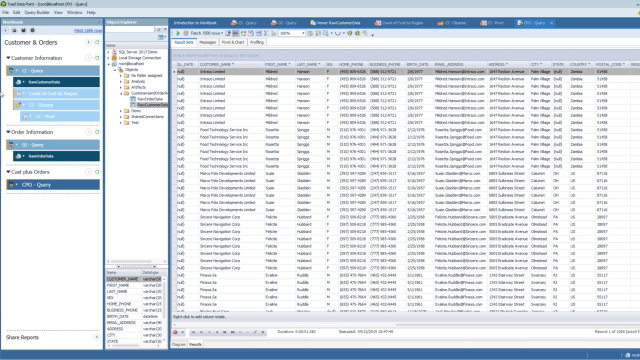Select the SharedConnections folder

[x=147, y=117]
